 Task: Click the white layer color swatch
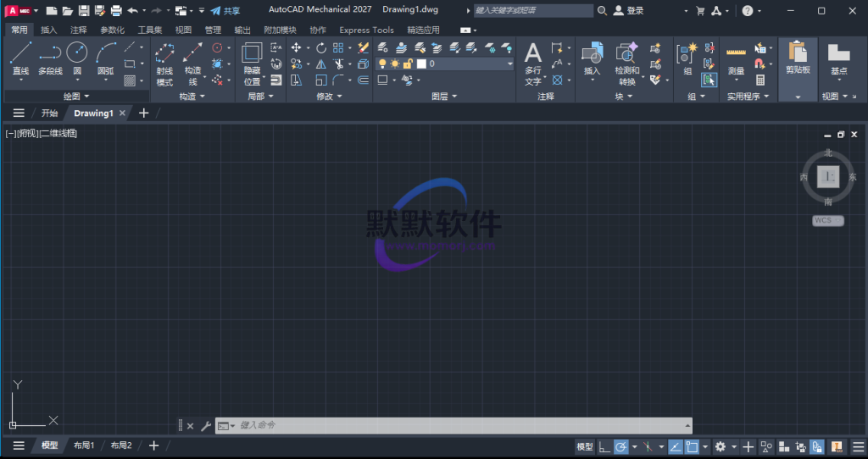tap(421, 64)
